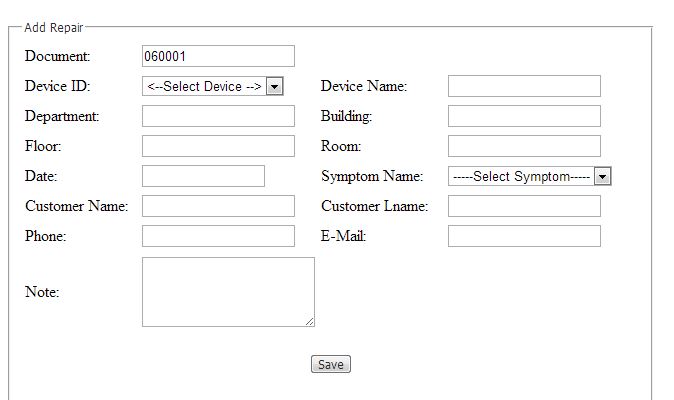Click the Add Repair legend title
The height and width of the screenshot is (400, 674).
pos(54,28)
